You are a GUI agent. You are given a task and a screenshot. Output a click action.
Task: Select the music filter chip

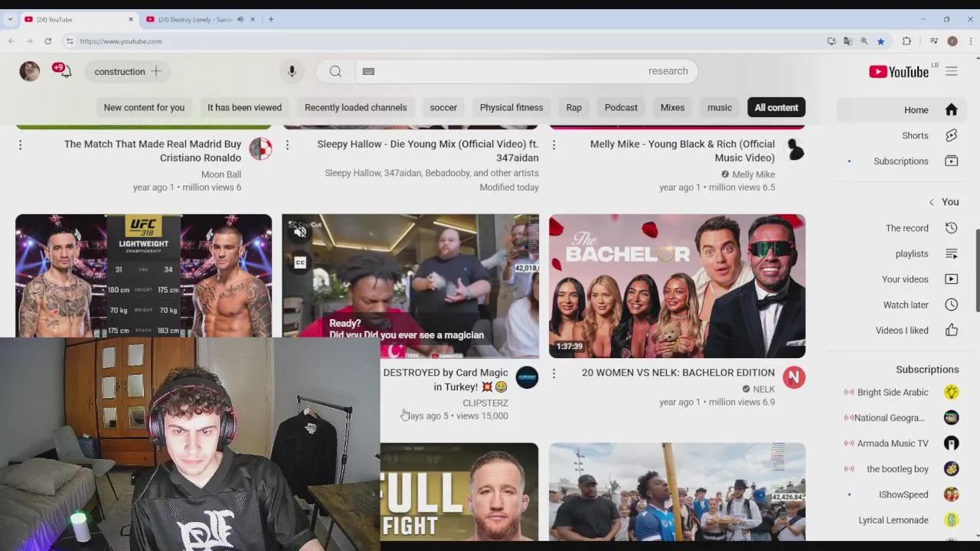(720, 107)
